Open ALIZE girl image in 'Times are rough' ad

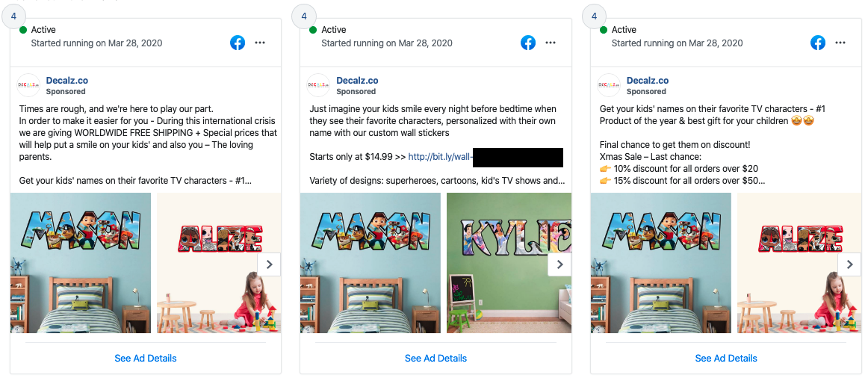pos(219,263)
